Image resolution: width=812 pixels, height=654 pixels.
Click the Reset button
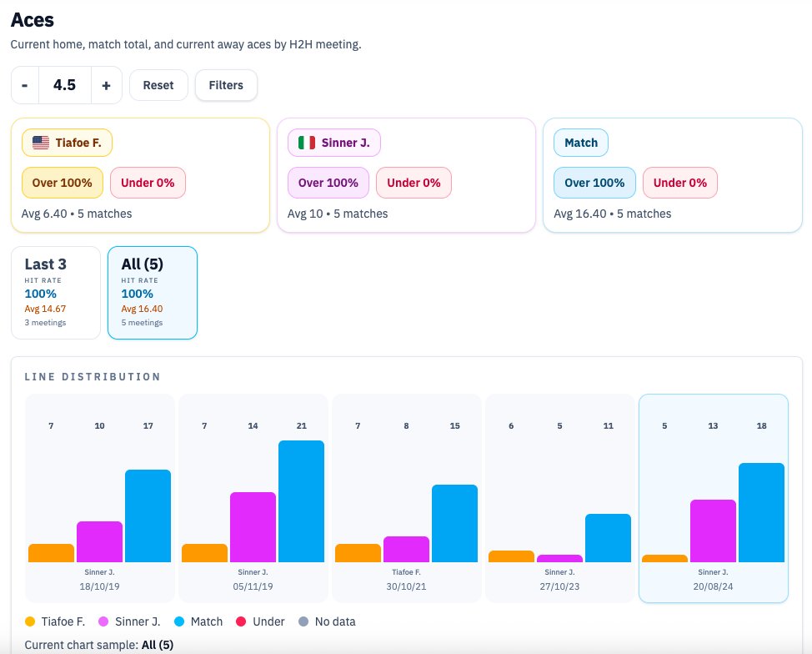tap(158, 84)
